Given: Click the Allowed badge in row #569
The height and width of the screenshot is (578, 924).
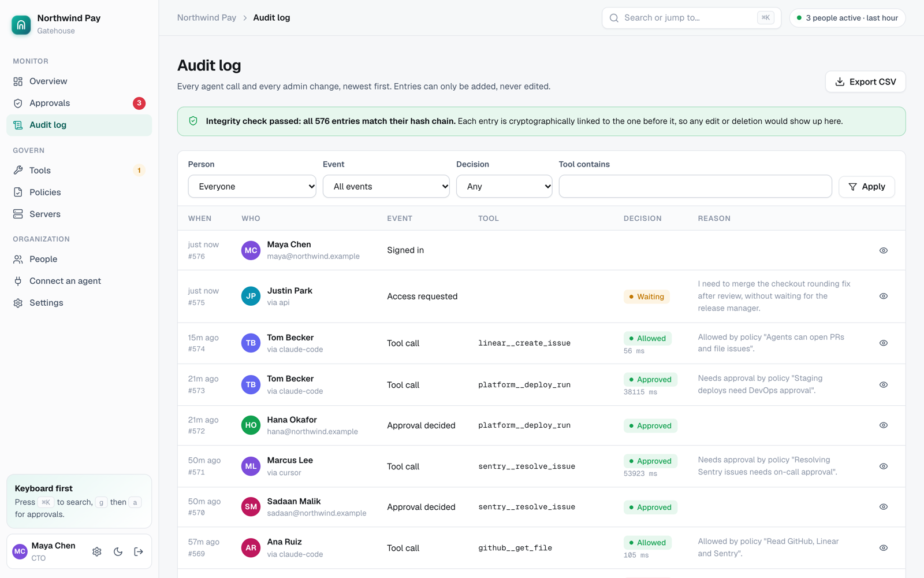Looking at the screenshot, I should (647, 543).
